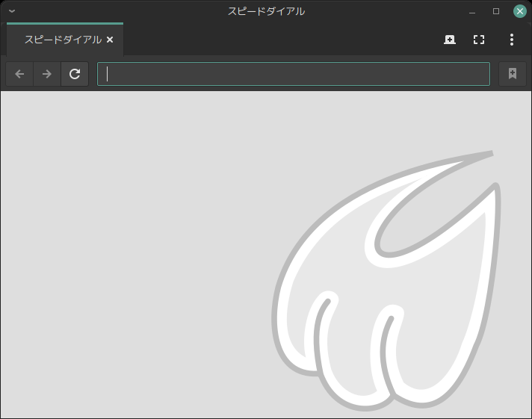
Task: Toggle fullscreen mode icon
Action: 479,40
